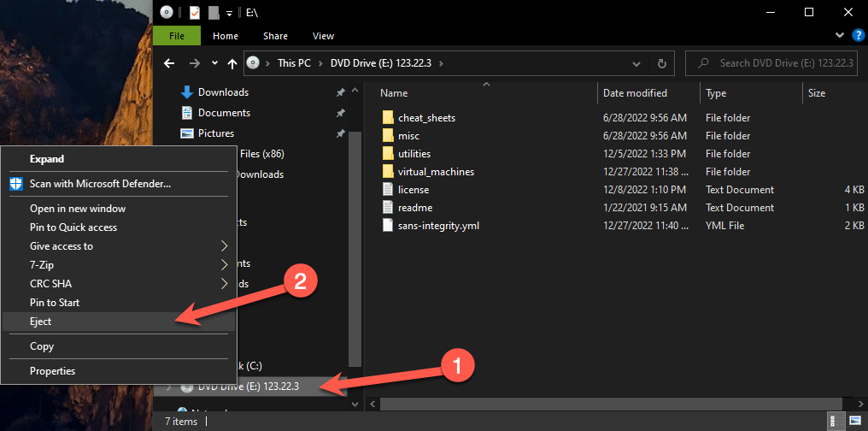Click the Properties icon in the title bar
Image resolution: width=868 pixels, height=431 pixels.
pyautogui.click(x=195, y=12)
